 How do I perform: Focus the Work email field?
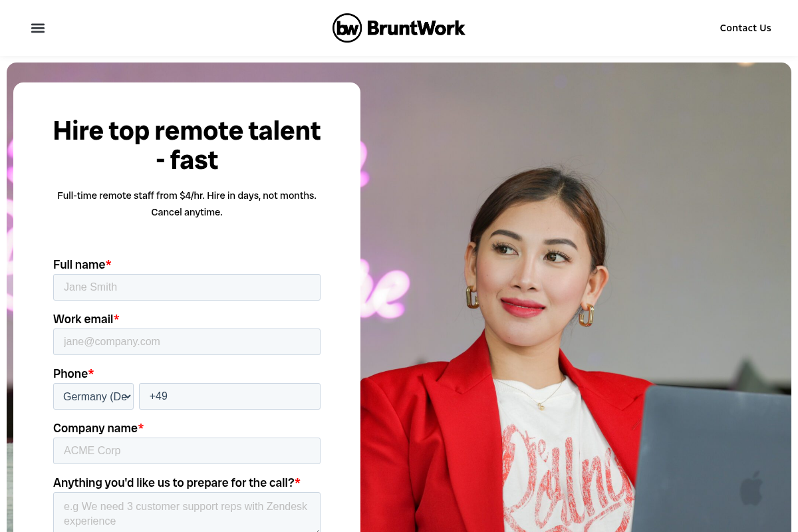pos(187,342)
